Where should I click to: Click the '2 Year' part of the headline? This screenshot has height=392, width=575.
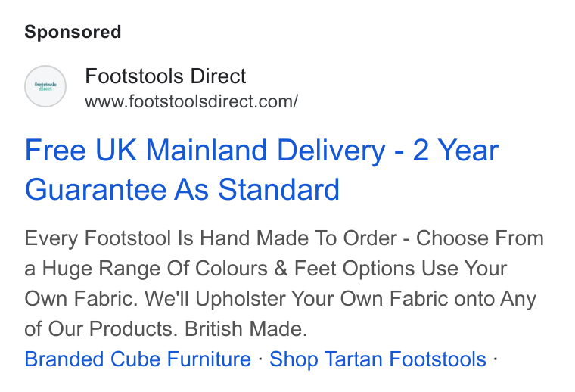click(x=455, y=151)
